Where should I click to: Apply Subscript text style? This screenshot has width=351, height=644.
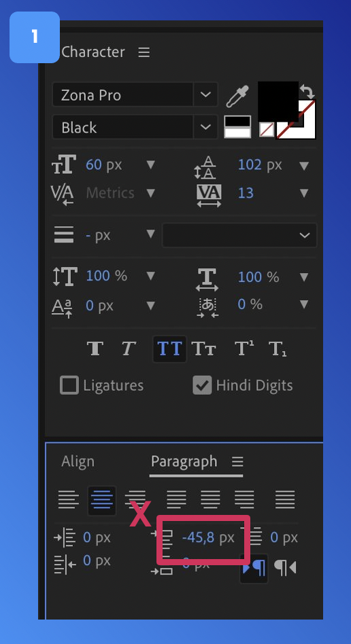pyautogui.click(x=278, y=348)
